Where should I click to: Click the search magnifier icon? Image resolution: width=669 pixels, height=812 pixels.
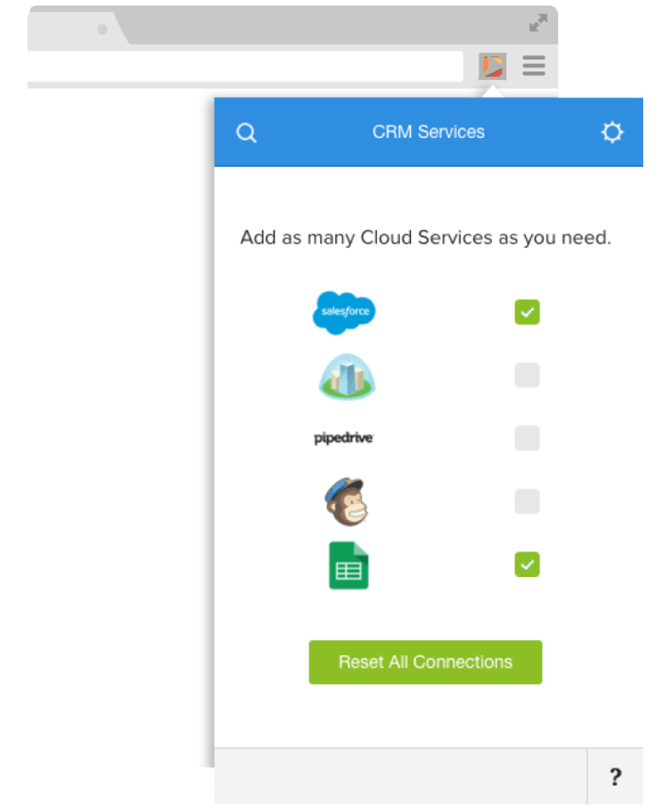(246, 132)
